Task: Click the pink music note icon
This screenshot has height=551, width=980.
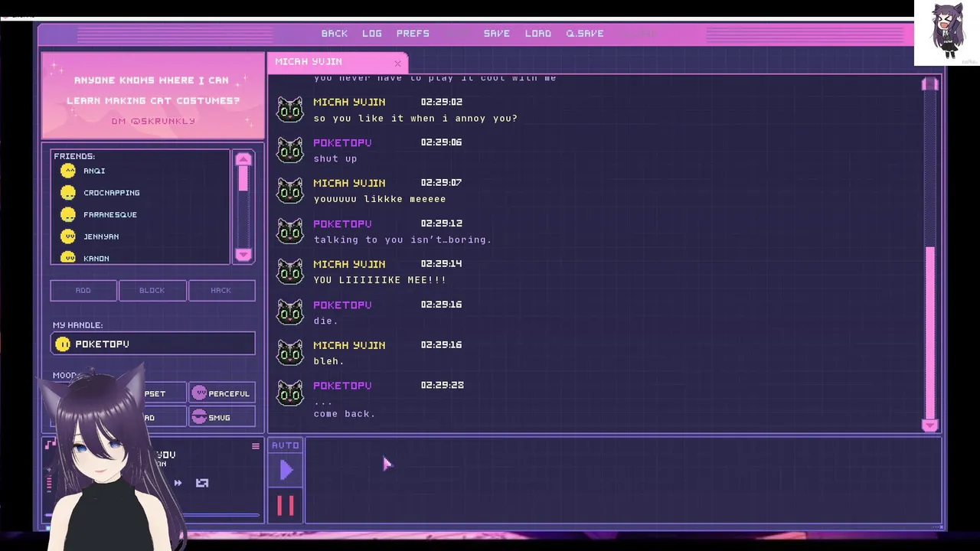Action: tap(51, 445)
